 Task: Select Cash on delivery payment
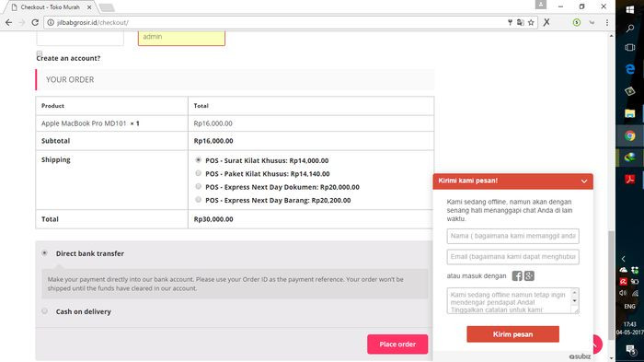coord(44,311)
